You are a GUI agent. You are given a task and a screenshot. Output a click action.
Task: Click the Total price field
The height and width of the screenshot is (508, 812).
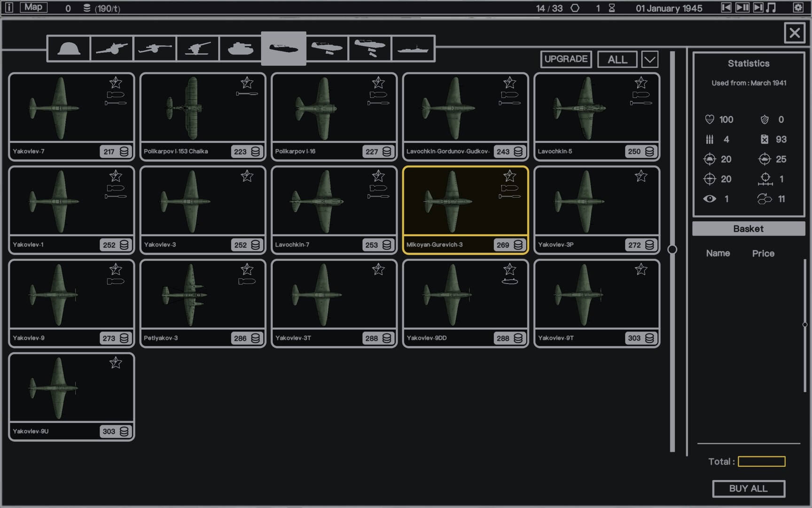(x=761, y=461)
